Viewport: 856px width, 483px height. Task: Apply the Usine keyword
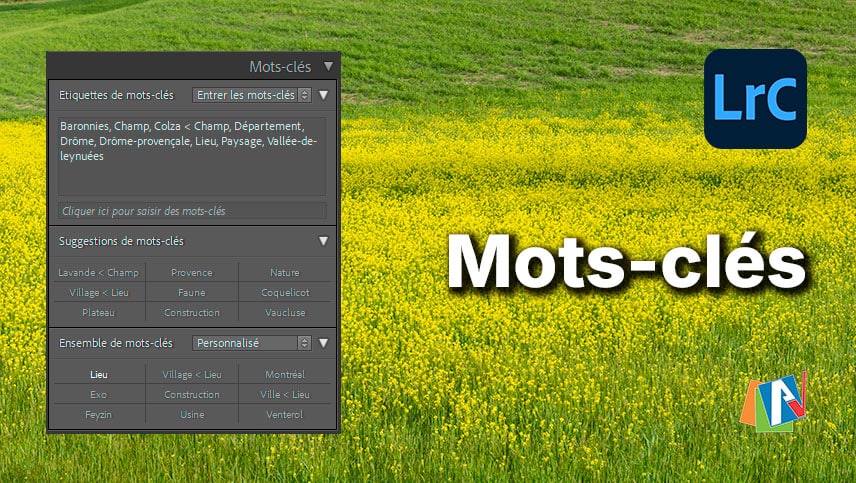pyautogui.click(x=192, y=415)
